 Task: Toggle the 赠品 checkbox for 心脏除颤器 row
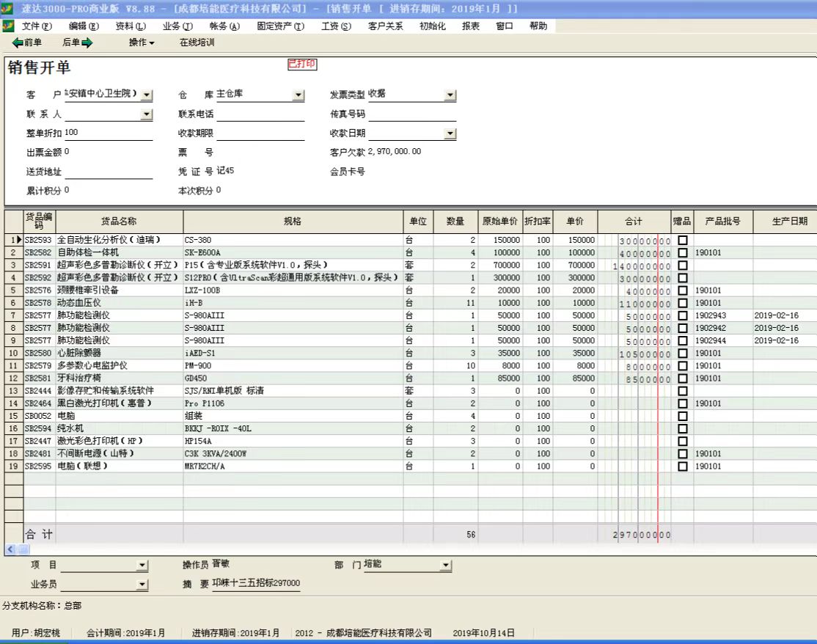(683, 353)
